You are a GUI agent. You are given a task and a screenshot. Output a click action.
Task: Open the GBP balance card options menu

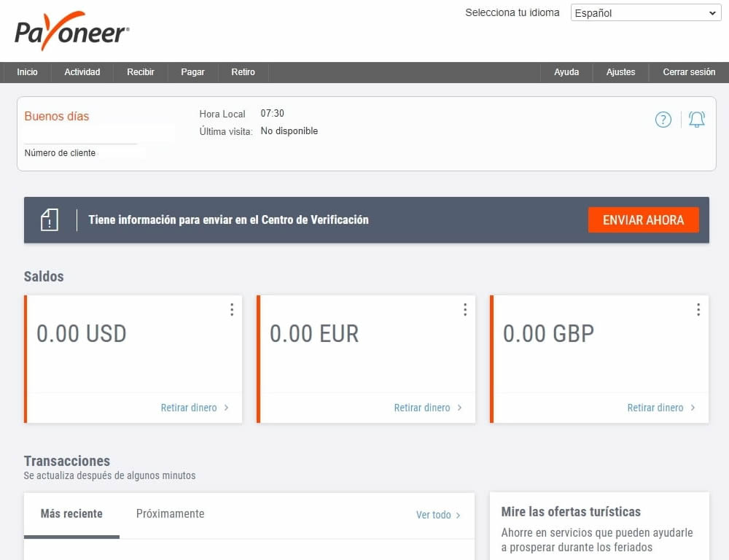pyautogui.click(x=698, y=309)
